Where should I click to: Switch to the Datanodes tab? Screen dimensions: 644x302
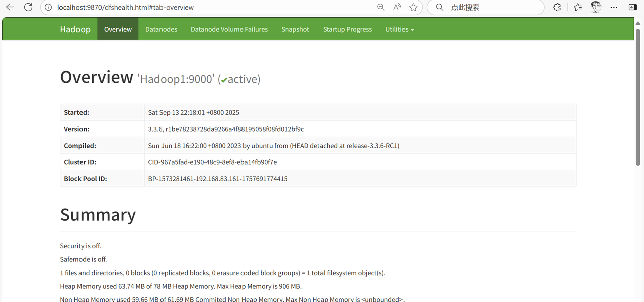[161, 29]
